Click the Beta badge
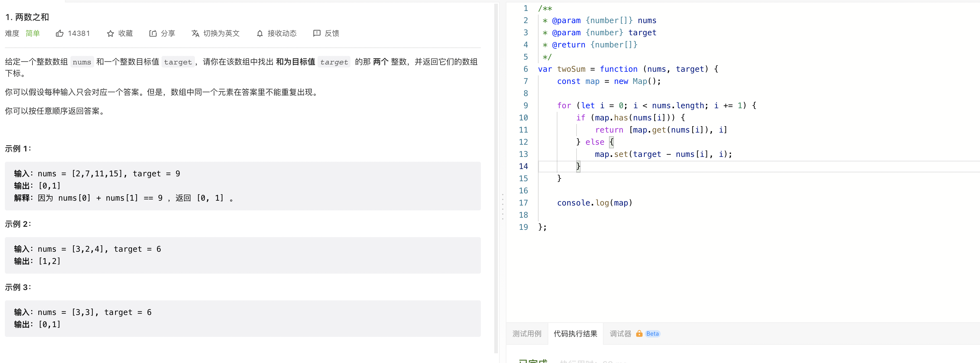980x363 pixels. (x=652, y=334)
